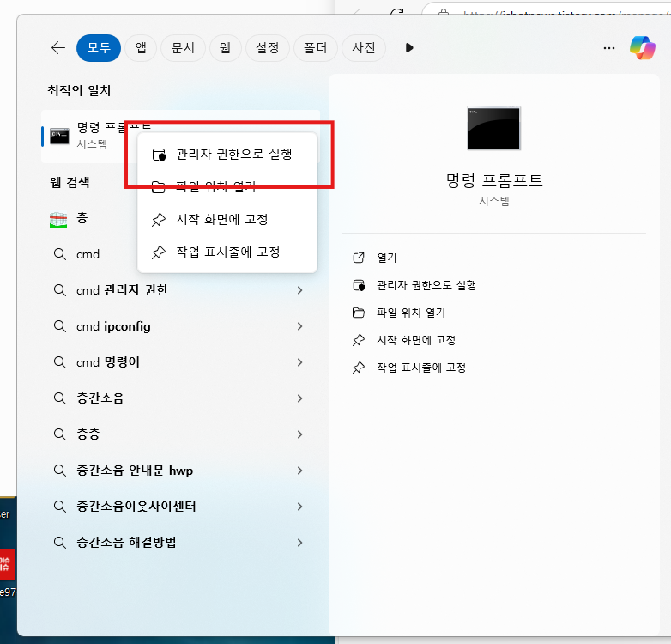Expand the 층층 chevron
Screen dimensions: 671x644
click(x=299, y=434)
